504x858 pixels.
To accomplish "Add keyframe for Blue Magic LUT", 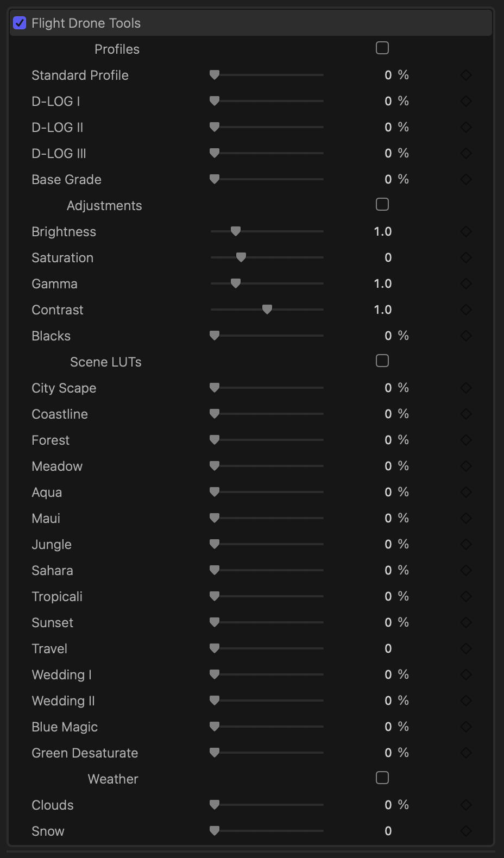I will (466, 727).
